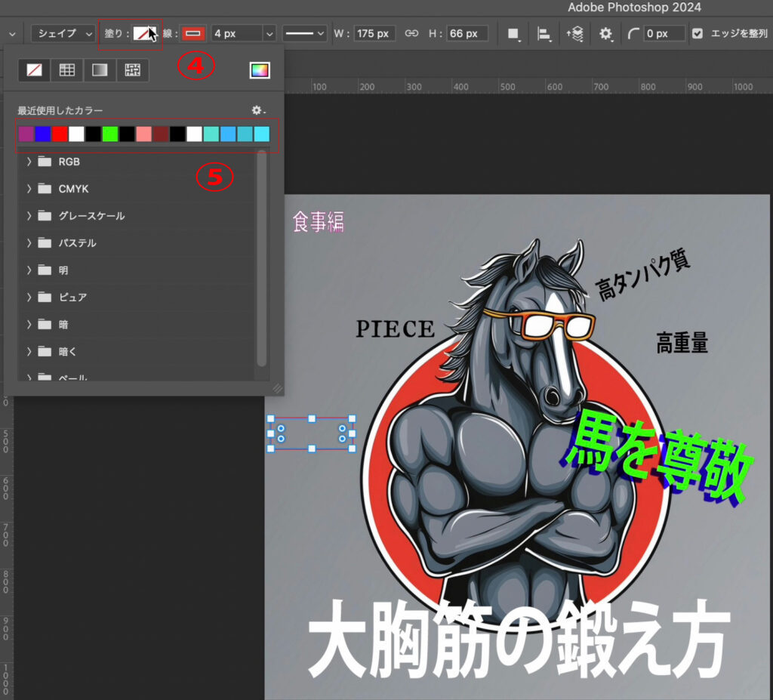The height and width of the screenshot is (700, 773).
Task: Open the shape settings gear in options bar
Action: pos(605,34)
